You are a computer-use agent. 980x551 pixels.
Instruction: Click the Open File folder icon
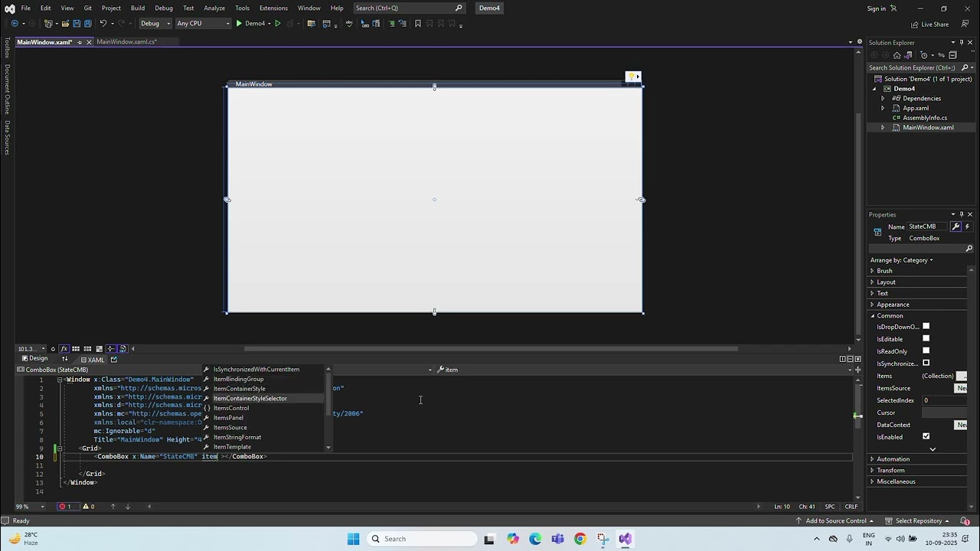click(x=65, y=24)
